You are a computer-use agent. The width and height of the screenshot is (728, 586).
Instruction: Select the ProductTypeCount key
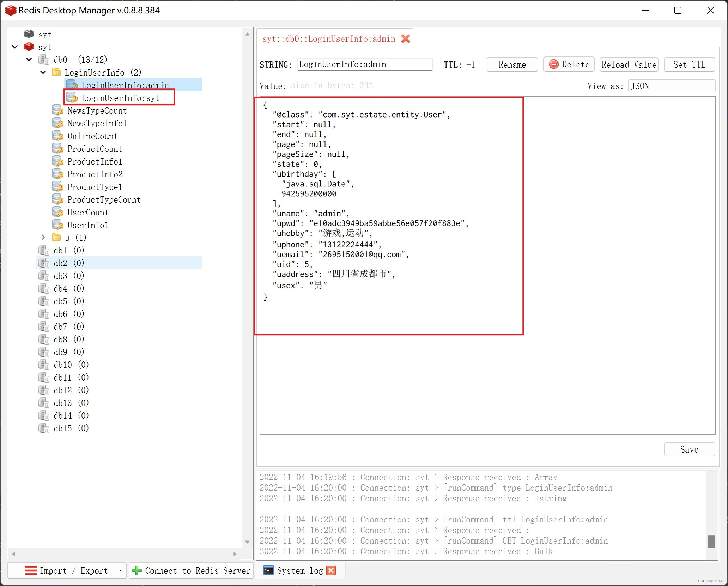[x=104, y=199]
